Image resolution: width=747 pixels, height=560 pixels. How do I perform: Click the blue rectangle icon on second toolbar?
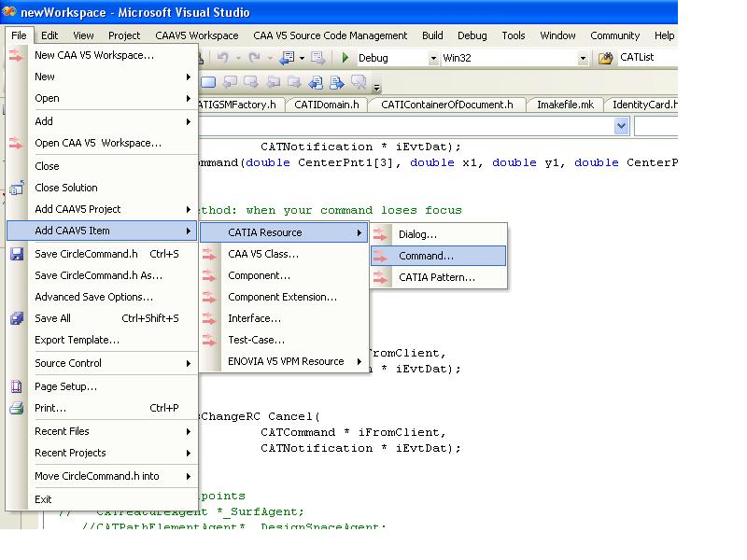(x=208, y=82)
